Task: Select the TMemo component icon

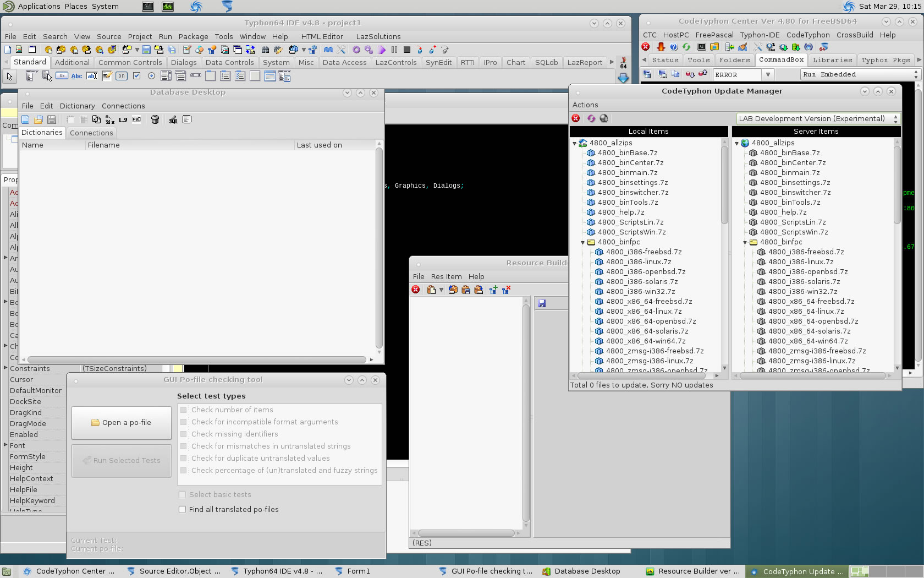Action: (107, 76)
